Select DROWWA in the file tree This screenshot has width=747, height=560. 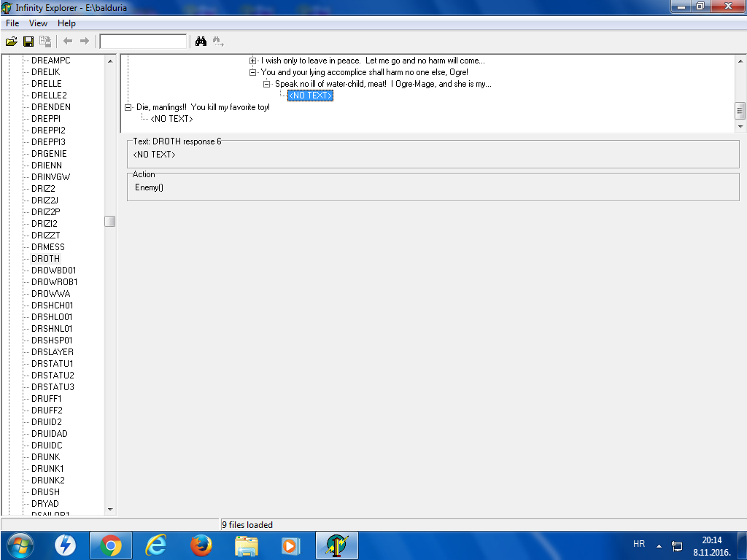coord(51,294)
